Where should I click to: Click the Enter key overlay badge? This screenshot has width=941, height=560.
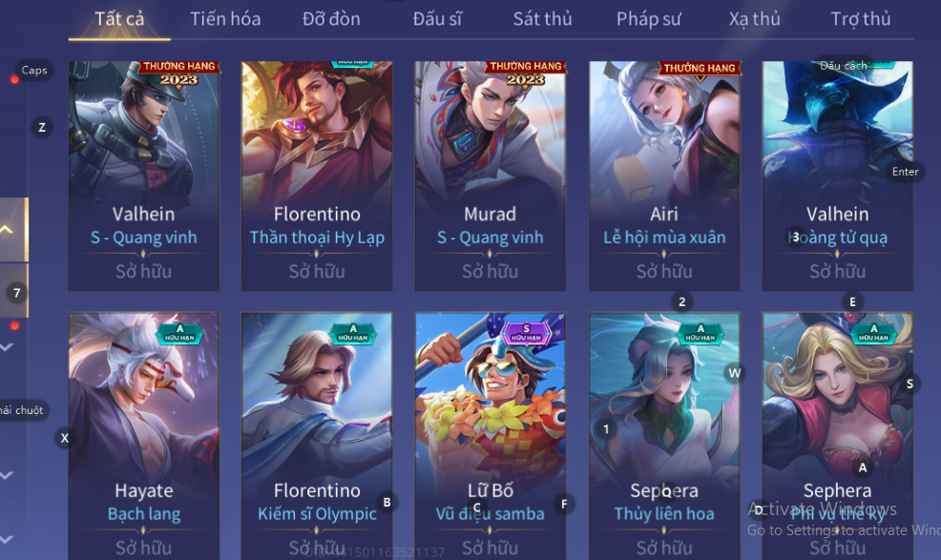pyautogui.click(x=905, y=172)
